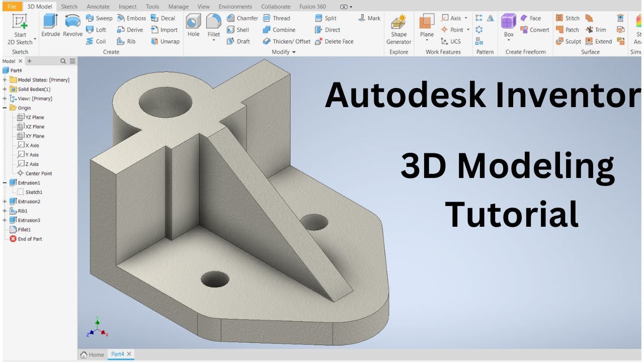The height and width of the screenshot is (362, 644).
Task: Choose the Shell tool
Action: coord(237,30)
